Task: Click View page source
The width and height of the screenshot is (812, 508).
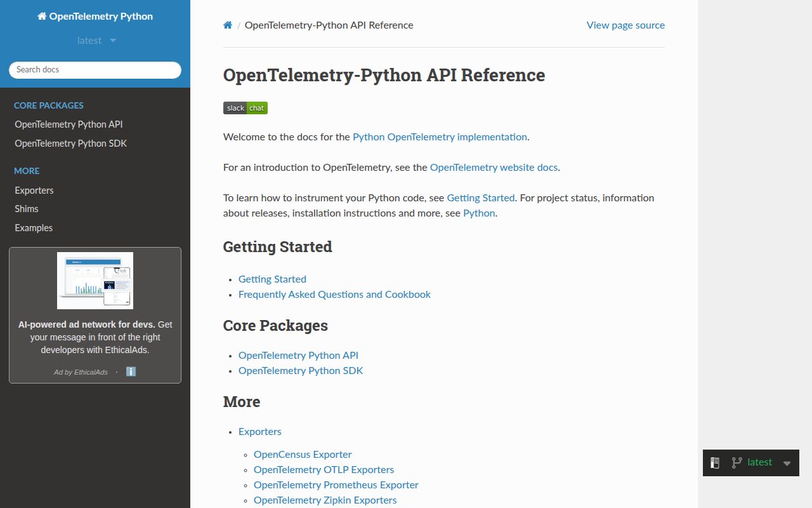Action: point(625,25)
